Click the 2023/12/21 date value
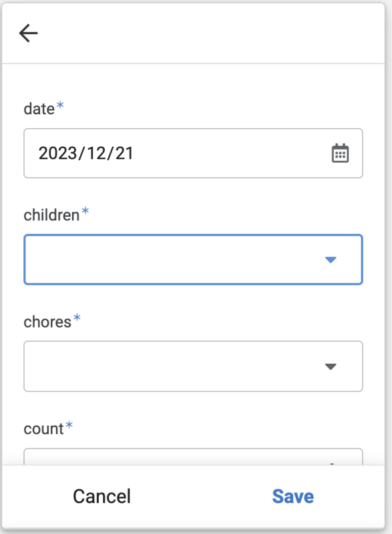The width and height of the screenshot is (392, 534). click(86, 154)
